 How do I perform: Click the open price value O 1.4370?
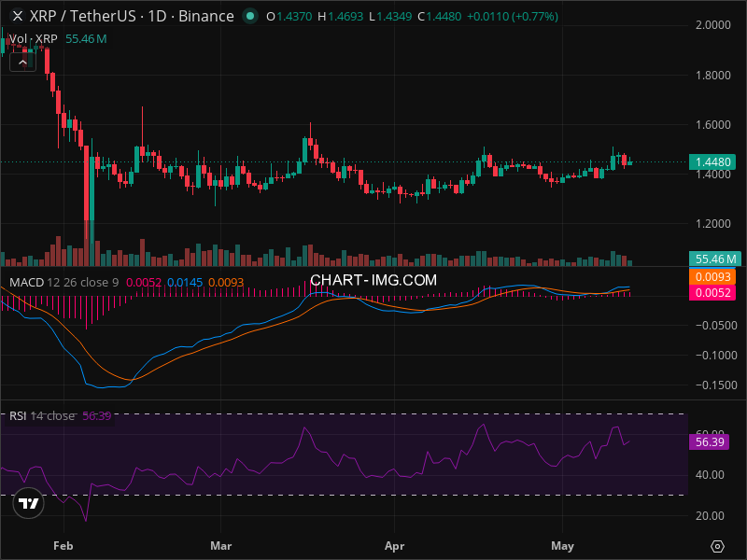(x=289, y=17)
